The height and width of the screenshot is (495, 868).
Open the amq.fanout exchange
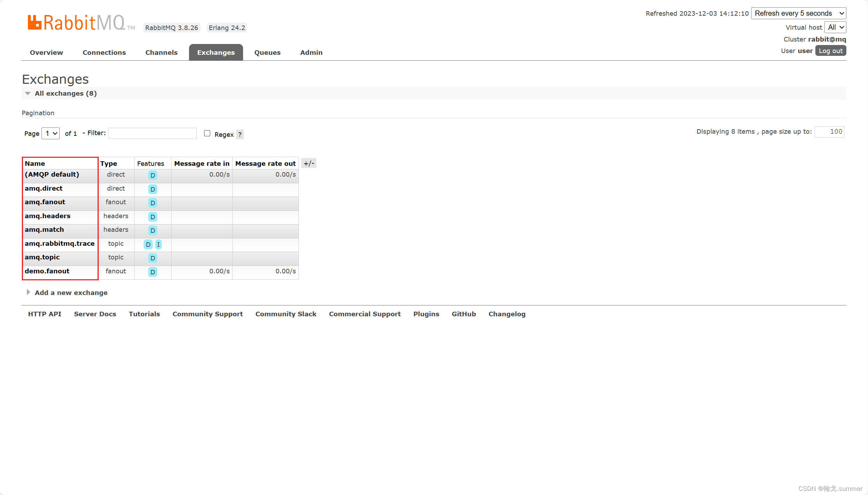coord(45,202)
